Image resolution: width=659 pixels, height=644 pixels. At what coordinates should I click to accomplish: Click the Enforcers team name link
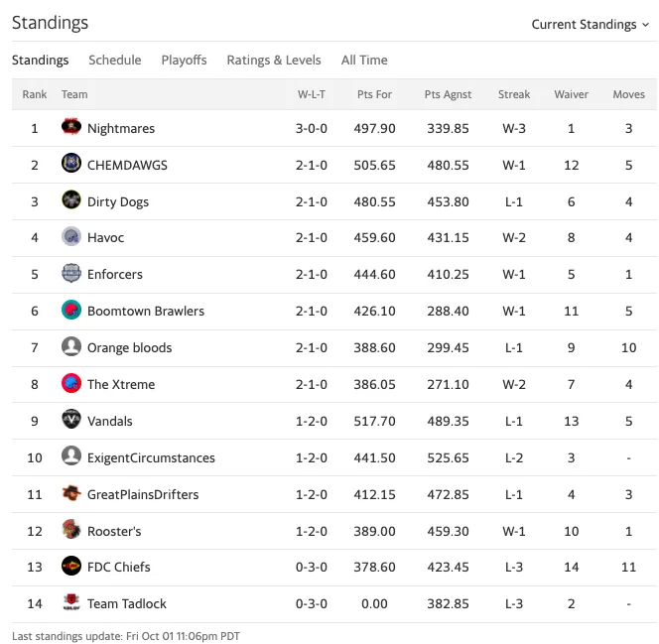pos(115,274)
